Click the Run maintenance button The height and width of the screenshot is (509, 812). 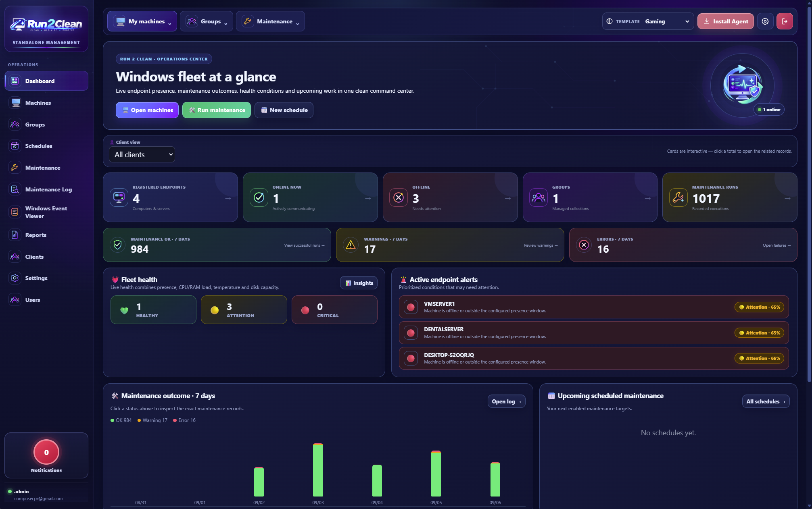pyautogui.click(x=217, y=110)
